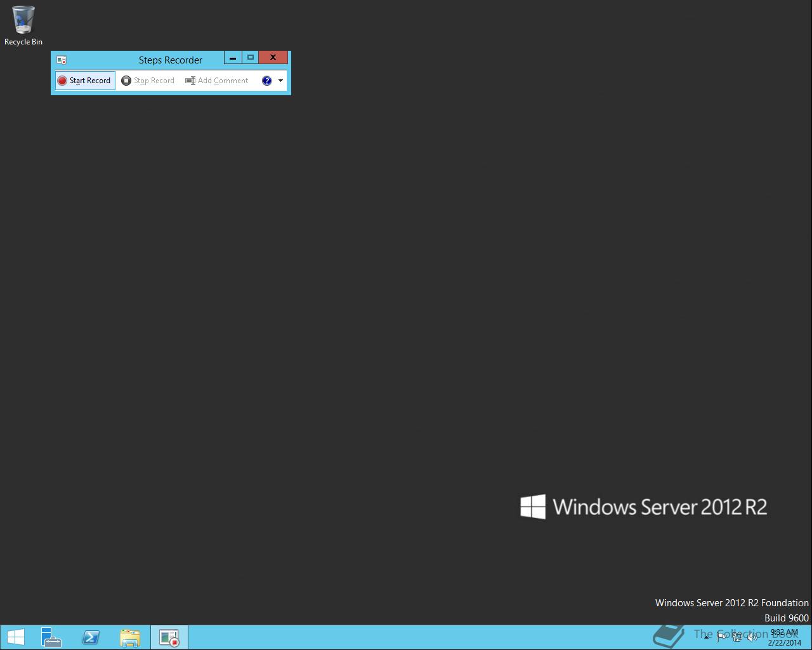The image size is (812, 650).
Task: Open the network tray icon
Action: pos(737,637)
